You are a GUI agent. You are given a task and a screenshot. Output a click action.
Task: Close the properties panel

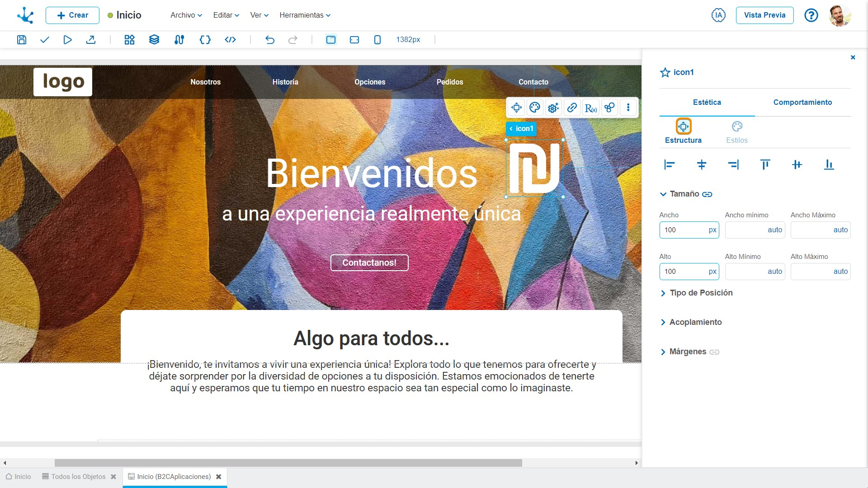(853, 57)
